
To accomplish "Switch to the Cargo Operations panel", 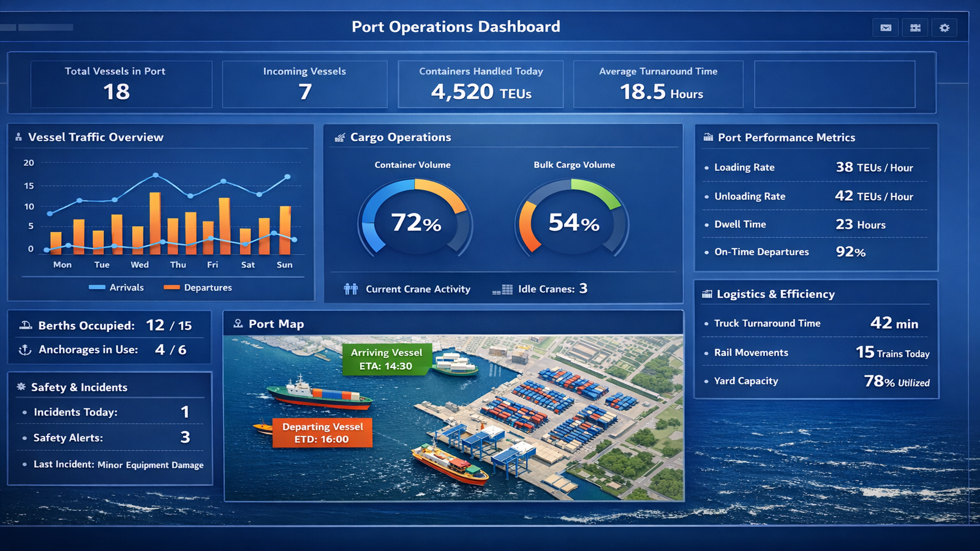I will point(400,137).
